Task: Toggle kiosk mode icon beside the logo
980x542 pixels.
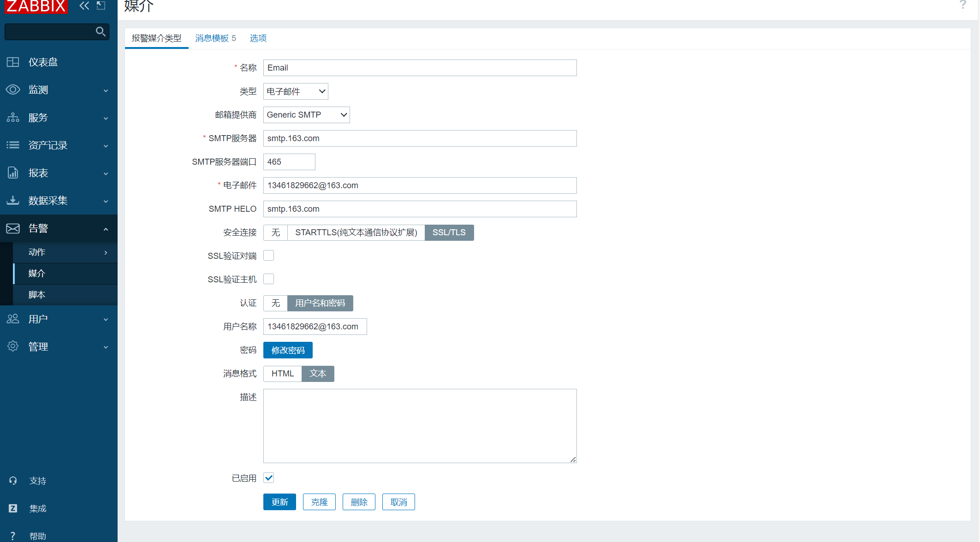Action: (101, 6)
